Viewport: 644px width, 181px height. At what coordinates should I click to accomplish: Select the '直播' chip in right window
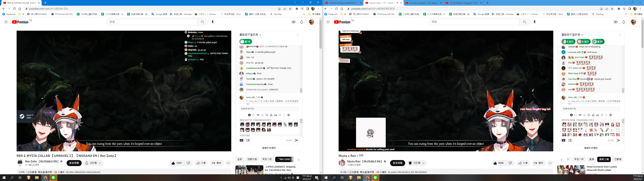(x=592, y=159)
